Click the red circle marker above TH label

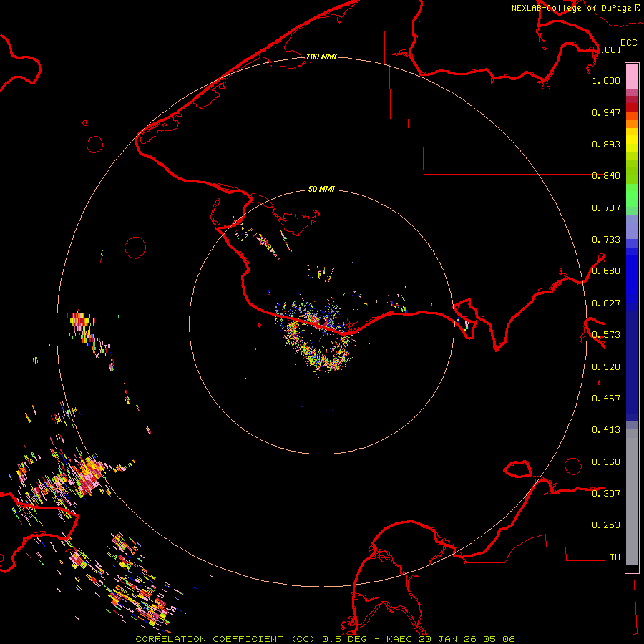click(573, 466)
